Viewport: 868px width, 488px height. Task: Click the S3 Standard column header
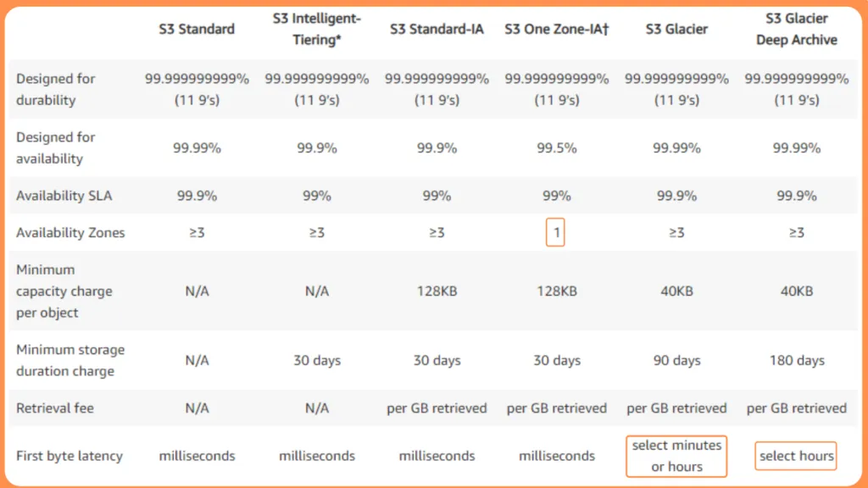pyautogui.click(x=197, y=29)
